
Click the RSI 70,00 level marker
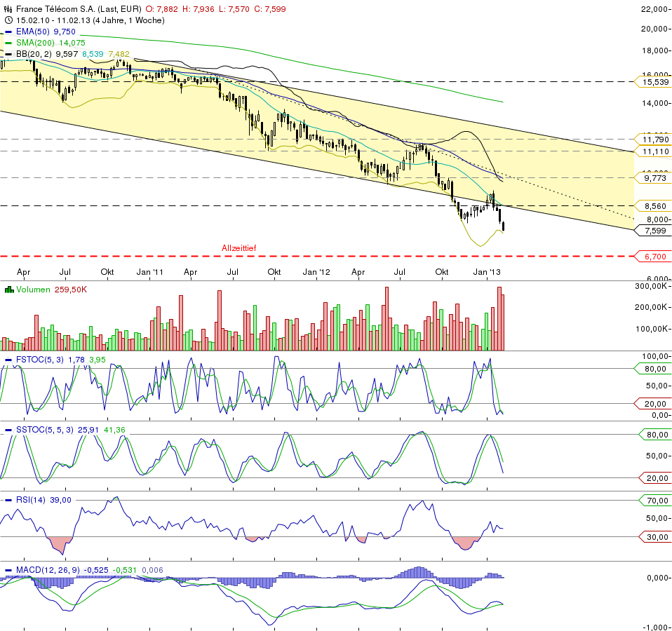click(x=654, y=501)
